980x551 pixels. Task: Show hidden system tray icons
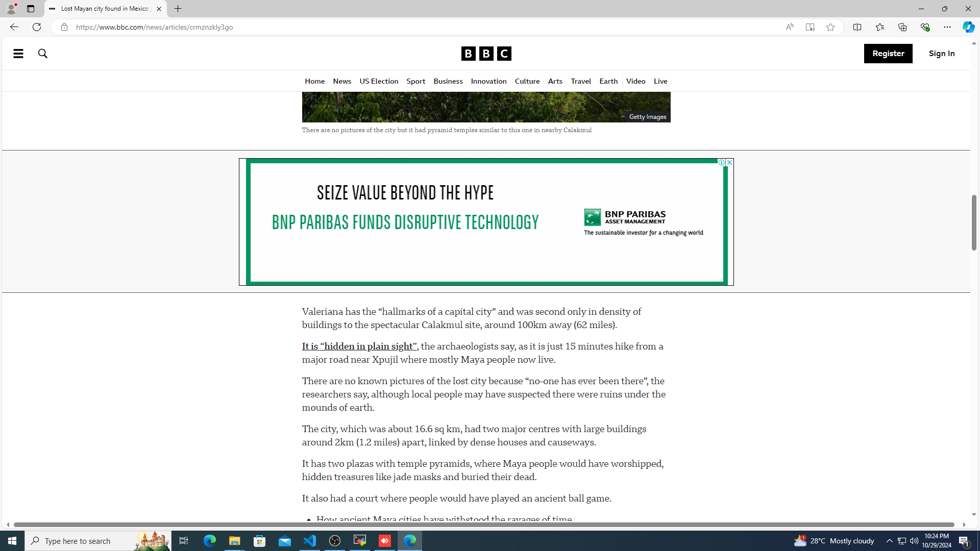click(889, 540)
